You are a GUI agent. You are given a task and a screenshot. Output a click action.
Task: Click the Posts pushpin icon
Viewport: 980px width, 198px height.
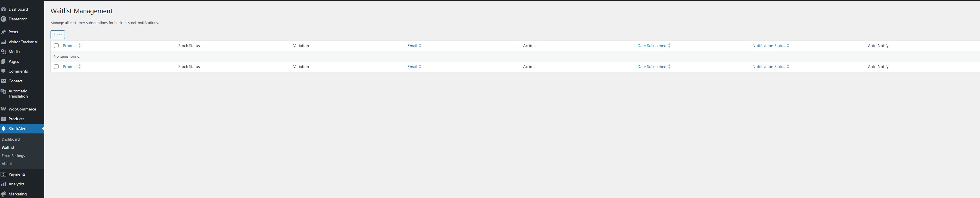3,32
